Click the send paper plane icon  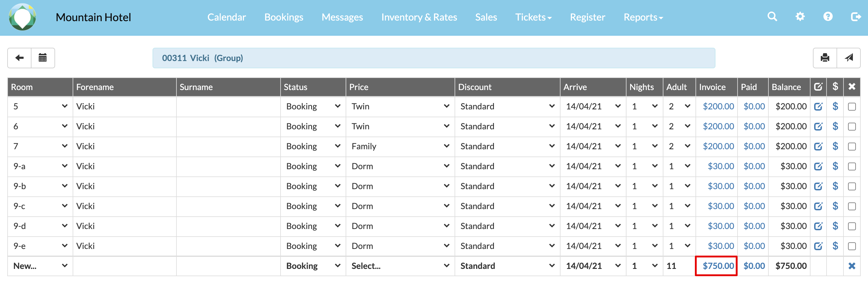(848, 58)
